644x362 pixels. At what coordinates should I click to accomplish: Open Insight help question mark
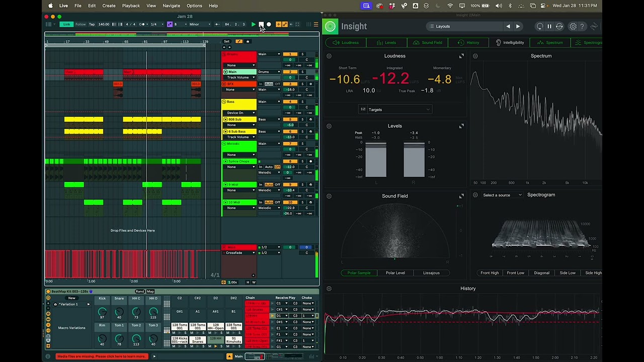click(x=582, y=26)
